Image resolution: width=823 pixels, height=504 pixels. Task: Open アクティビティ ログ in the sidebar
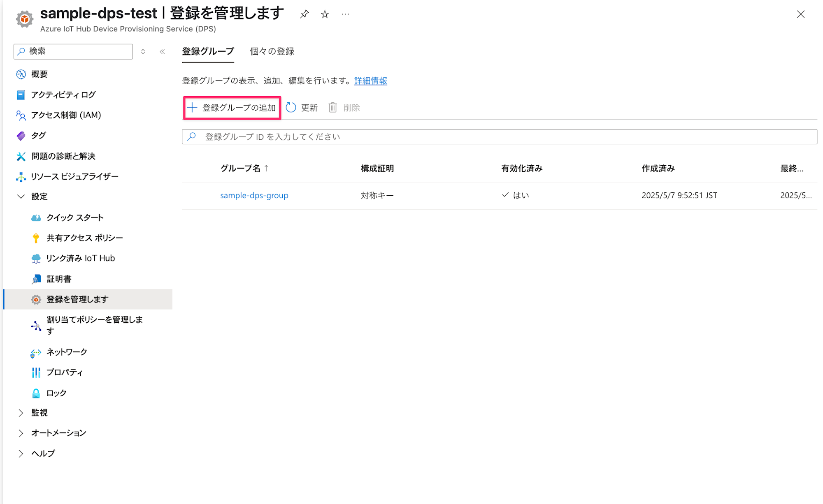point(63,95)
